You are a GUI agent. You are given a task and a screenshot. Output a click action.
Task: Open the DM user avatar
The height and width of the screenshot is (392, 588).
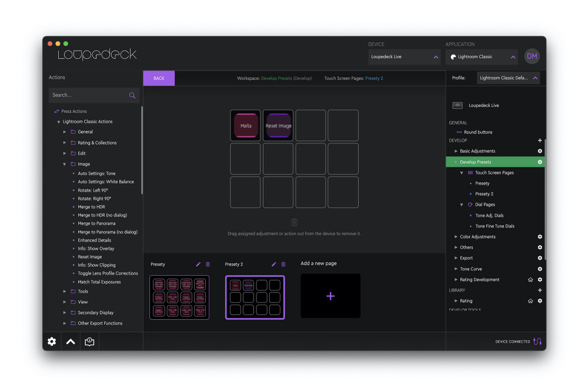[532, 56]
